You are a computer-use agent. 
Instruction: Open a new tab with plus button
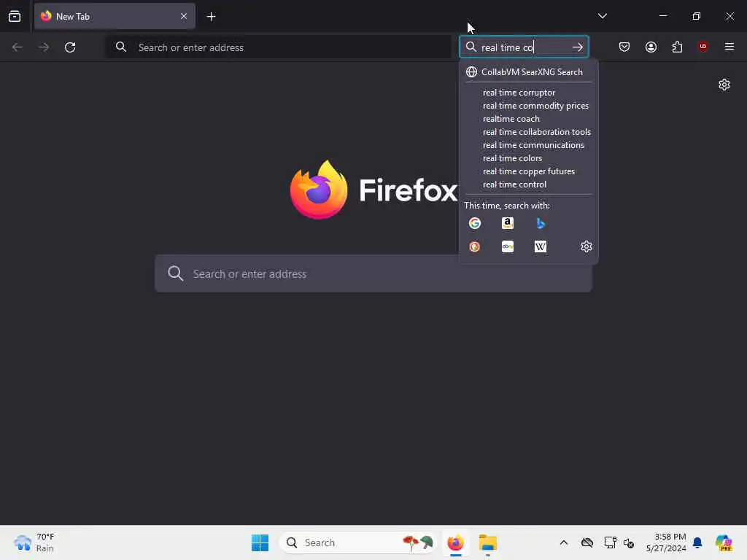point(211,17)
